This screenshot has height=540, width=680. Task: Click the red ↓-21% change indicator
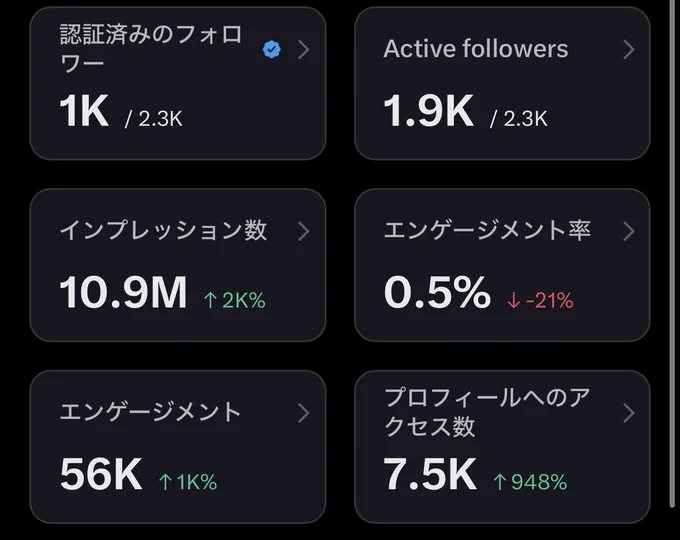pos(540,300)
